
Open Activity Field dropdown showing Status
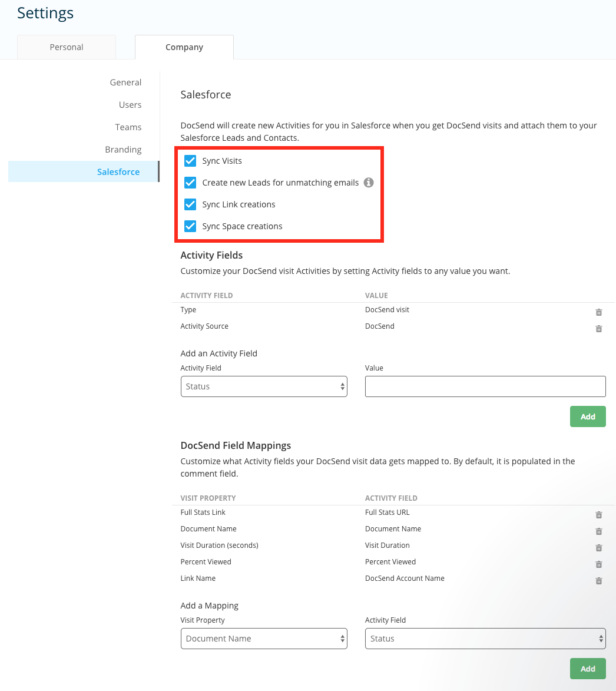[264, 386]
